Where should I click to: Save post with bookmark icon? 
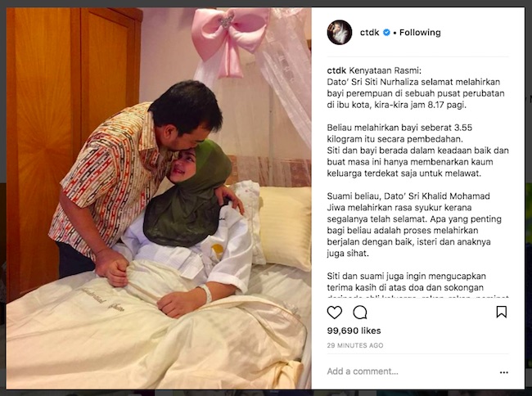click(502, 312)
